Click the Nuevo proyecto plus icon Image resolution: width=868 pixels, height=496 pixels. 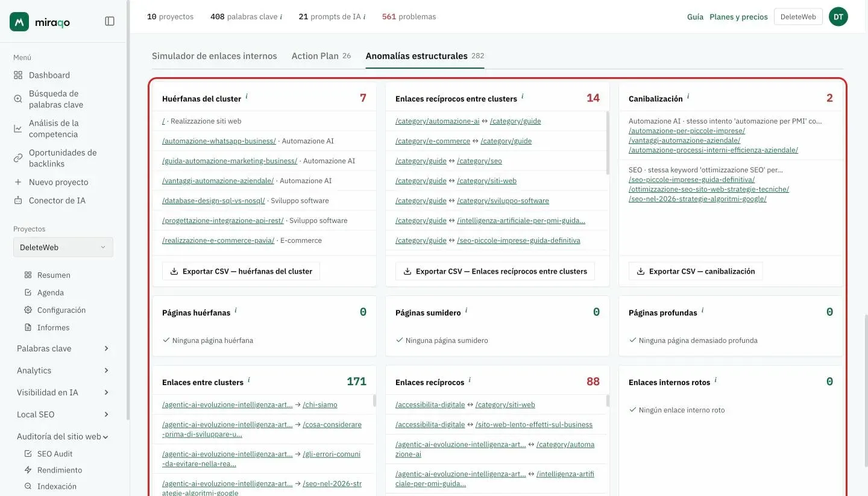click(18, 182)
